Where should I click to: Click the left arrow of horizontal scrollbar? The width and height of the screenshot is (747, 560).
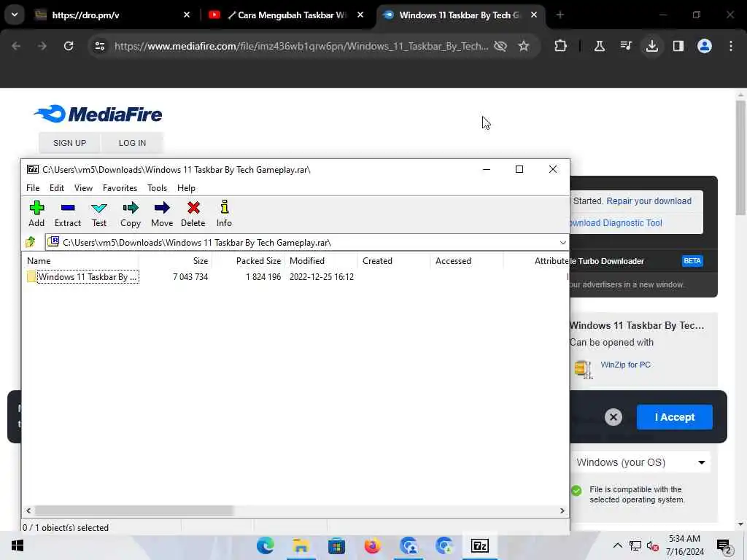(x=28, y=510)
